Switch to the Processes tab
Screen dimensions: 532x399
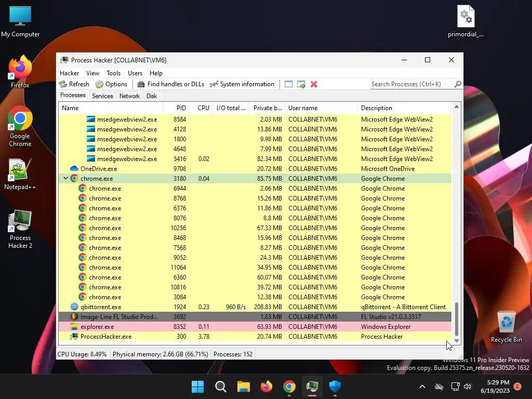73,96
